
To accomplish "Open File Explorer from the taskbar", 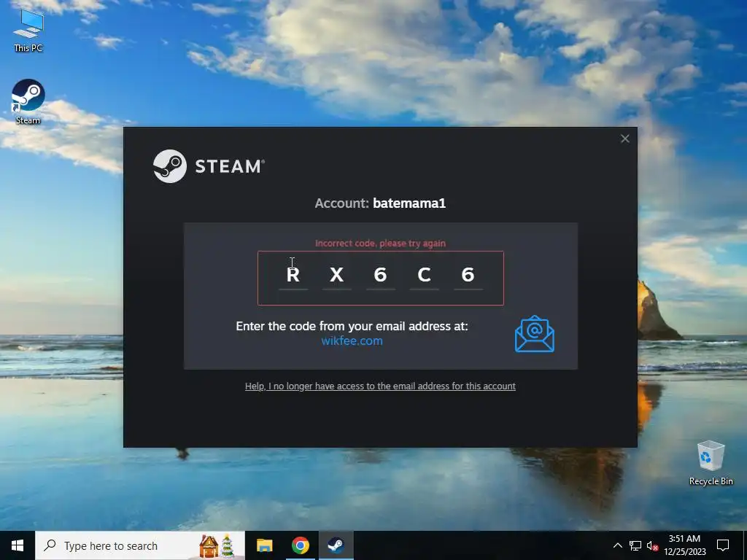I will tap(264, 545).
